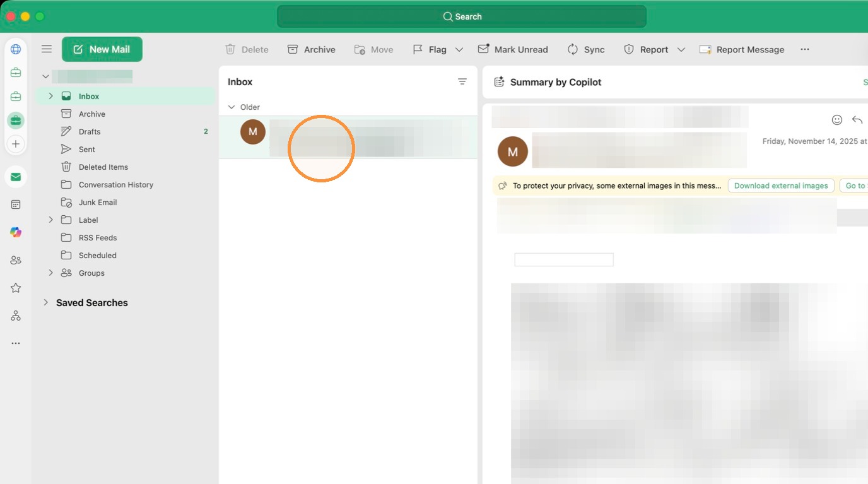Screen dimensions: 868x484
Task: Click the empty box in email body
Action: point(564,259)
